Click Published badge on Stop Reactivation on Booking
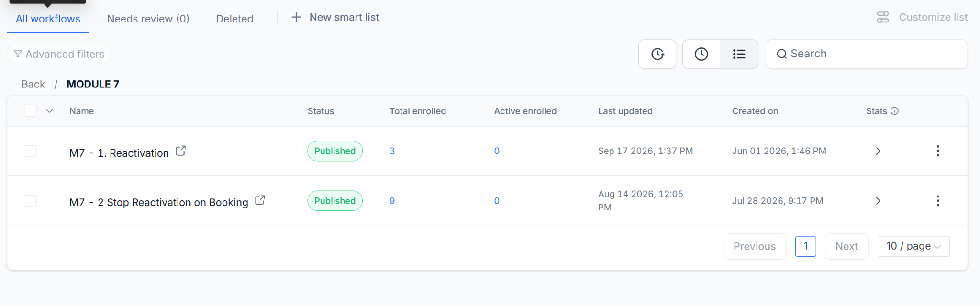This screenshot has height=306, width=980. (x=335, y=201)
